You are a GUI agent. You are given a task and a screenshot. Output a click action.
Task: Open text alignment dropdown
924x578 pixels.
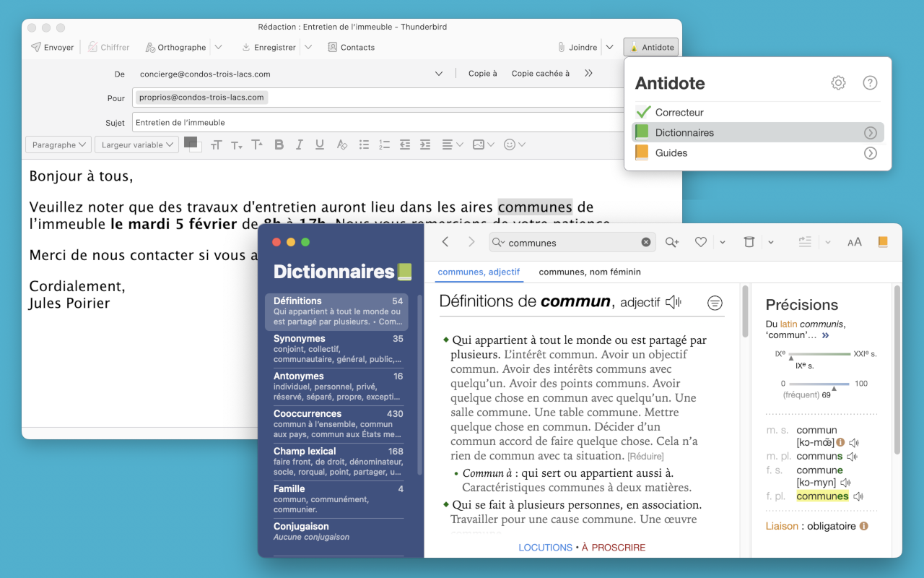coord(452,144)
